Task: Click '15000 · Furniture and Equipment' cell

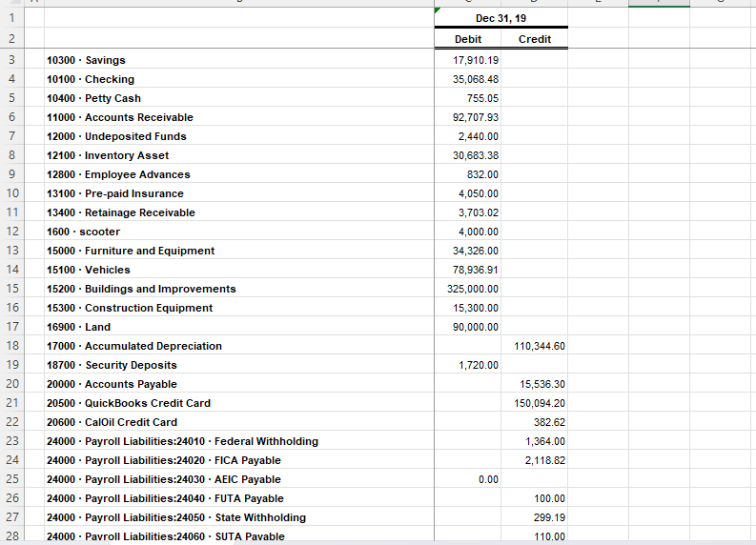Action: point(239,250)
